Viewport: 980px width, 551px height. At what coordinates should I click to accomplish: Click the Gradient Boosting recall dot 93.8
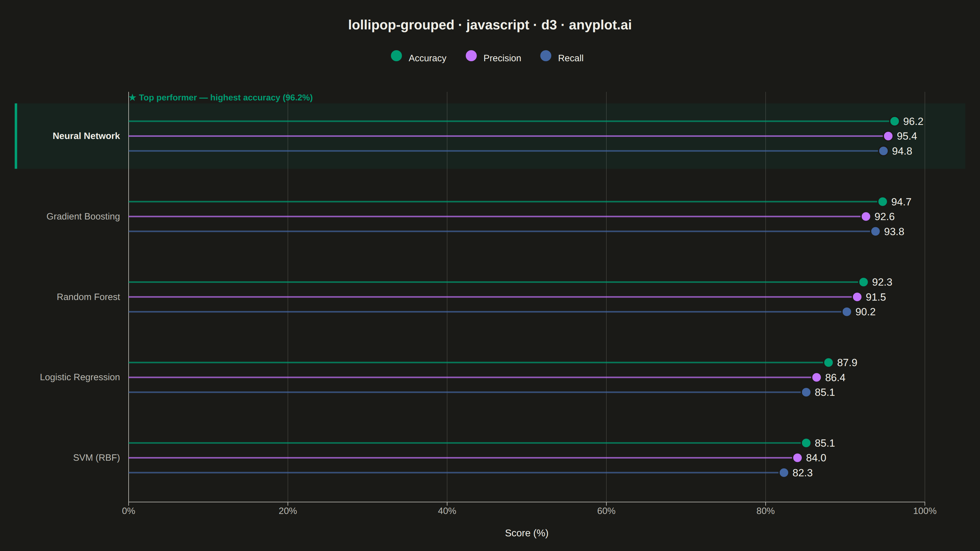point(875,231)
